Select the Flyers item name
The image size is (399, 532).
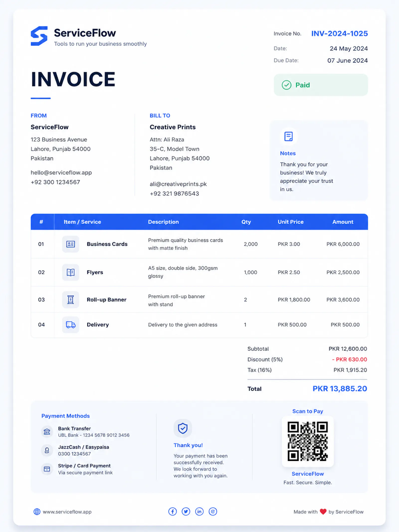tap(95, 272)
